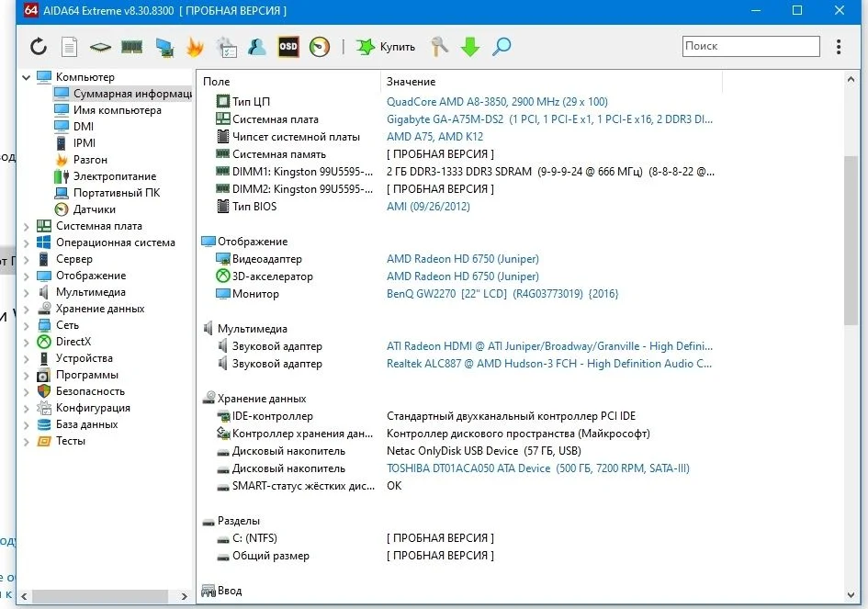Viewport: 868px width, 609px height.
Task: Select the Общий размер row
Action: click(355, 556)
